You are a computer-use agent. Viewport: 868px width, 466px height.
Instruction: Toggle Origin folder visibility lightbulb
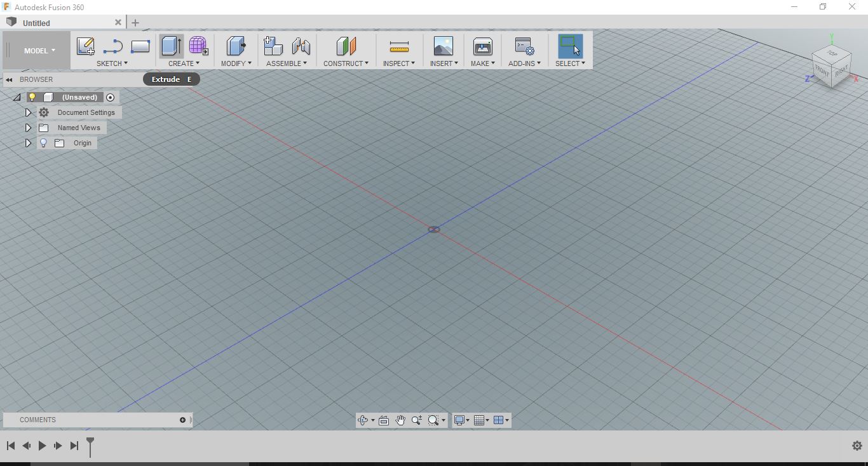(43, 143)
